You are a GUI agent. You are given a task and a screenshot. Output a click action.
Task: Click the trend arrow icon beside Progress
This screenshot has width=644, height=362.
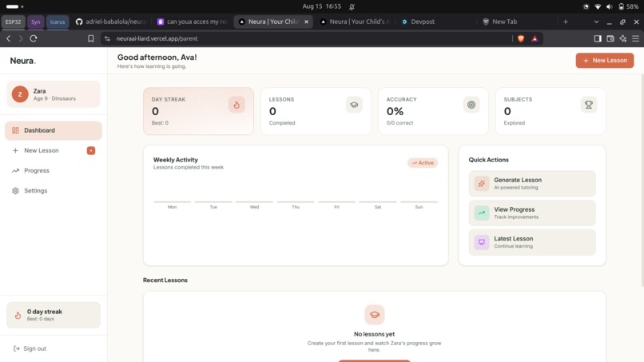click(16, 170)
